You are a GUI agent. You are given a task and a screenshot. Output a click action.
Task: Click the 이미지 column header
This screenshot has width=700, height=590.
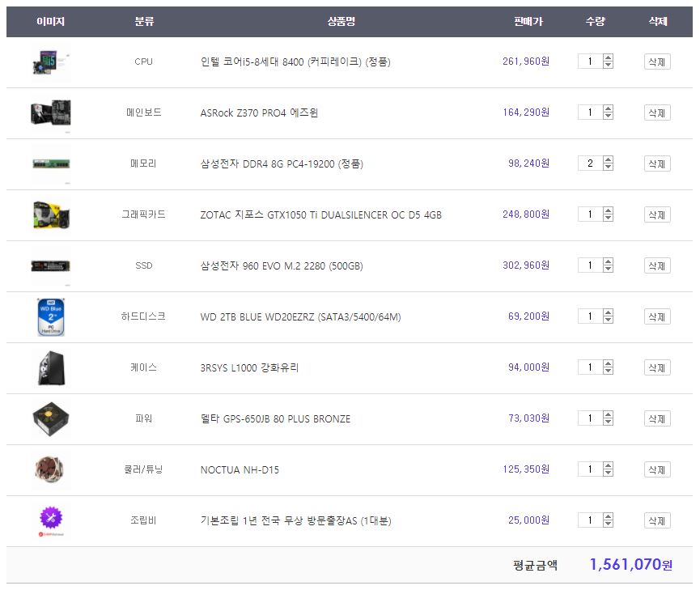click(50, 21)
